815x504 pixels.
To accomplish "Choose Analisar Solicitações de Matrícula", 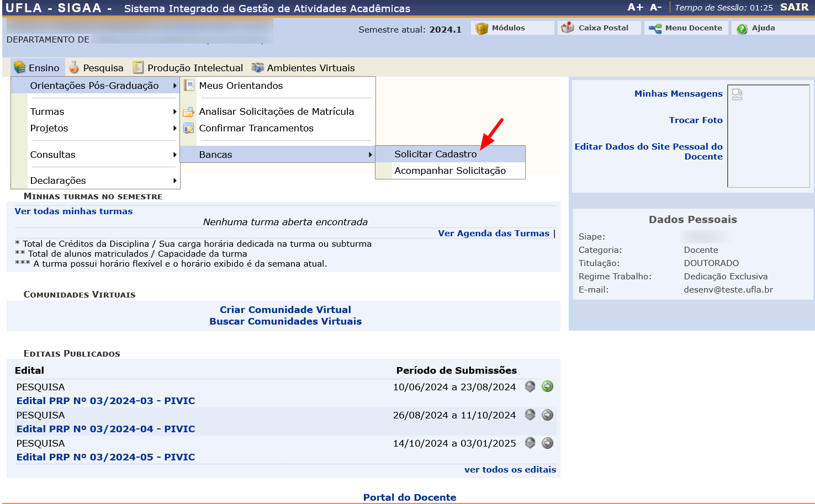I will click(x=278, y=112).
